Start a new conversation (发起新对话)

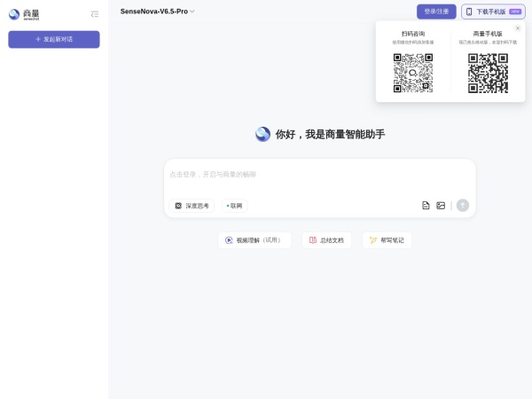pos(54,40)
